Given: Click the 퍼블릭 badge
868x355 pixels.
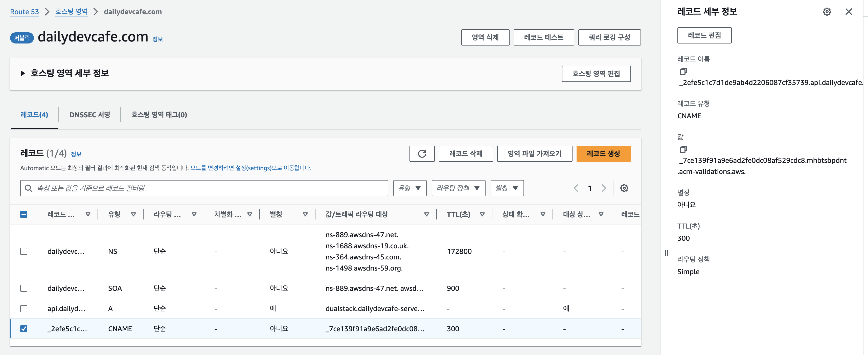Looking at the screenshot, I should [22, 38].
